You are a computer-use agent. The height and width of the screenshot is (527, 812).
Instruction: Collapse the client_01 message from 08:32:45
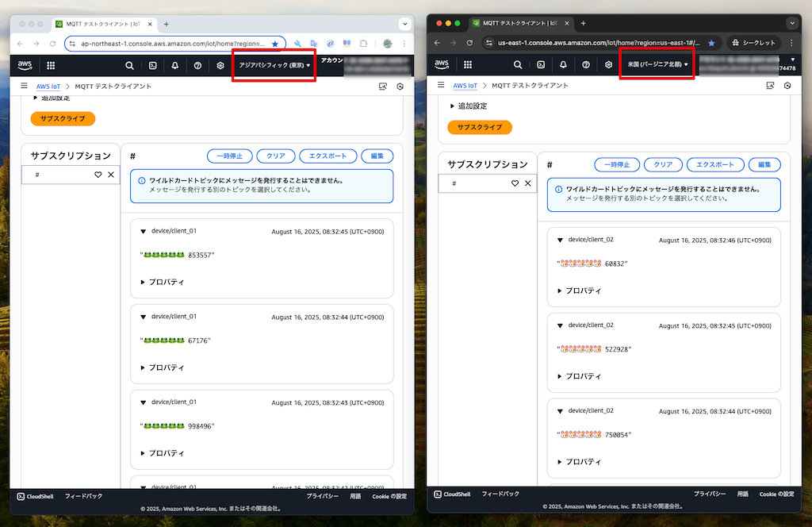tap(144, 232)
